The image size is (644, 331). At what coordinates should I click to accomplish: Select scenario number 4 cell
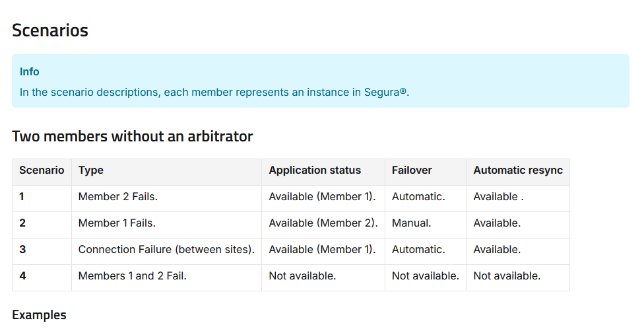[x=23, y=276]
